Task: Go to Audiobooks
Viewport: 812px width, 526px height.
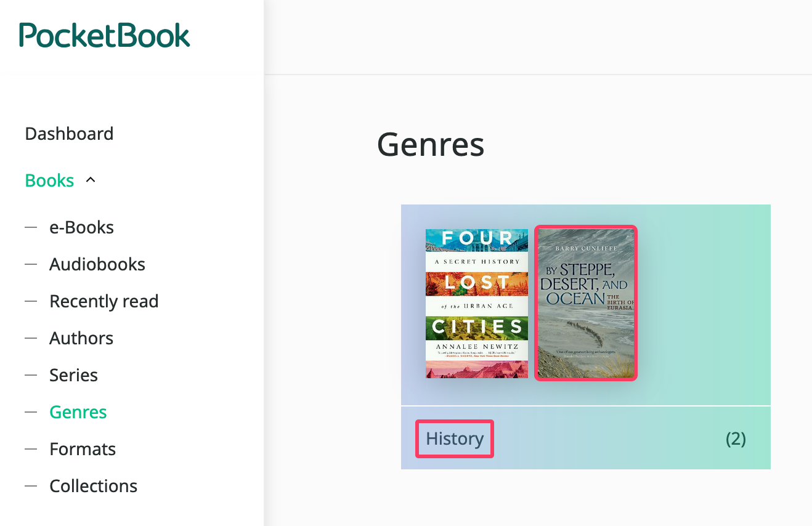Action: point(97,264)
